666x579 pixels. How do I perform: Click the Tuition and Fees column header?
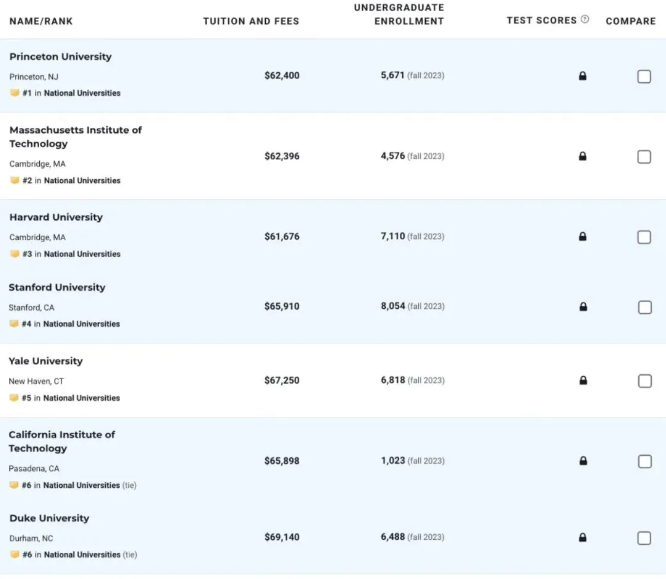tap(251, 21)
